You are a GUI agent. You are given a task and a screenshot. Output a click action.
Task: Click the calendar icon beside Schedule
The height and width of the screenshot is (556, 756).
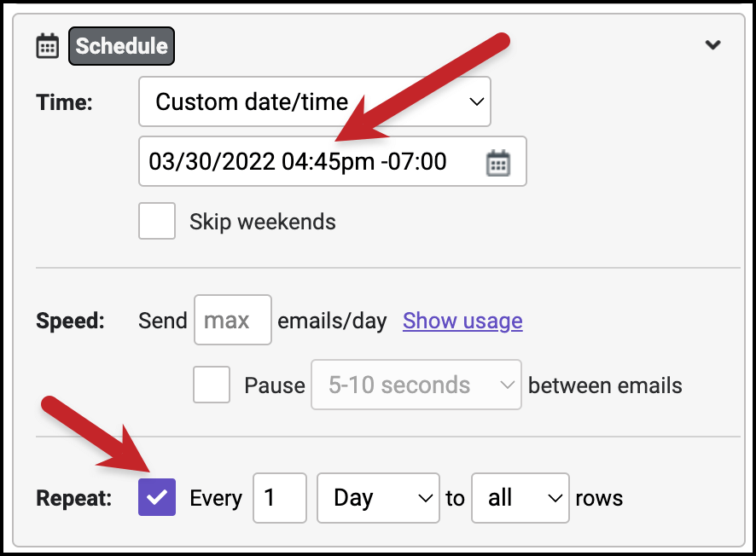pyautogui.click(x=47, y=46)
